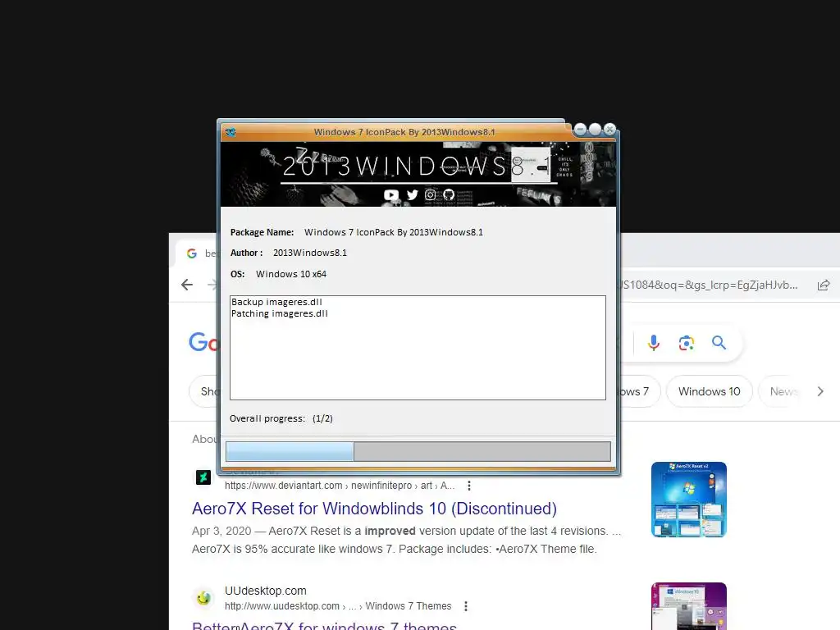Viewport: 840px width, 630px height.
Task: Click the Google voice search microphone
Action: tap(654, 342)
